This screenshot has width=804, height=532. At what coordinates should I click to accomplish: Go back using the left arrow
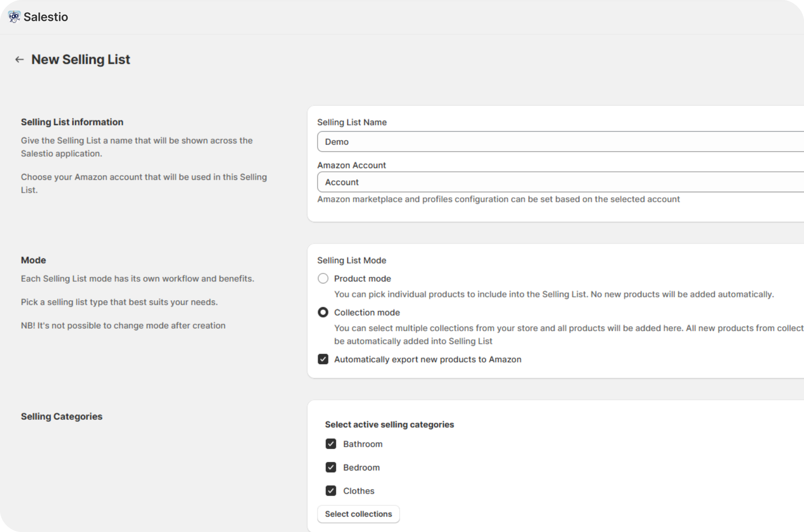(19, 59)
